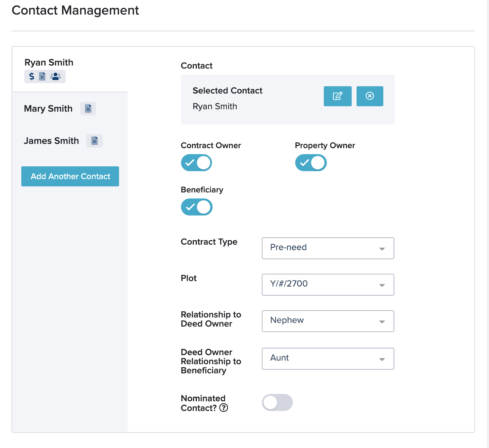
Task: Disable the Contract Owner toggle
Action: 197,163
